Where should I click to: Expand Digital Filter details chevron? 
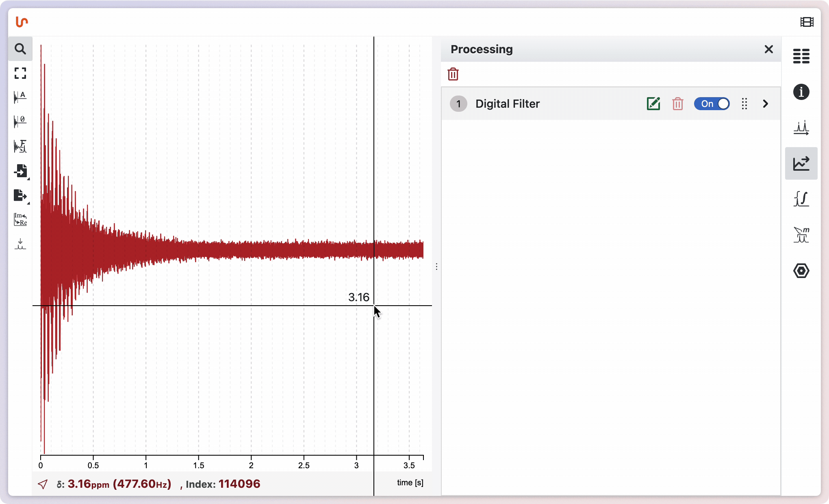click(x=765, y=104)
